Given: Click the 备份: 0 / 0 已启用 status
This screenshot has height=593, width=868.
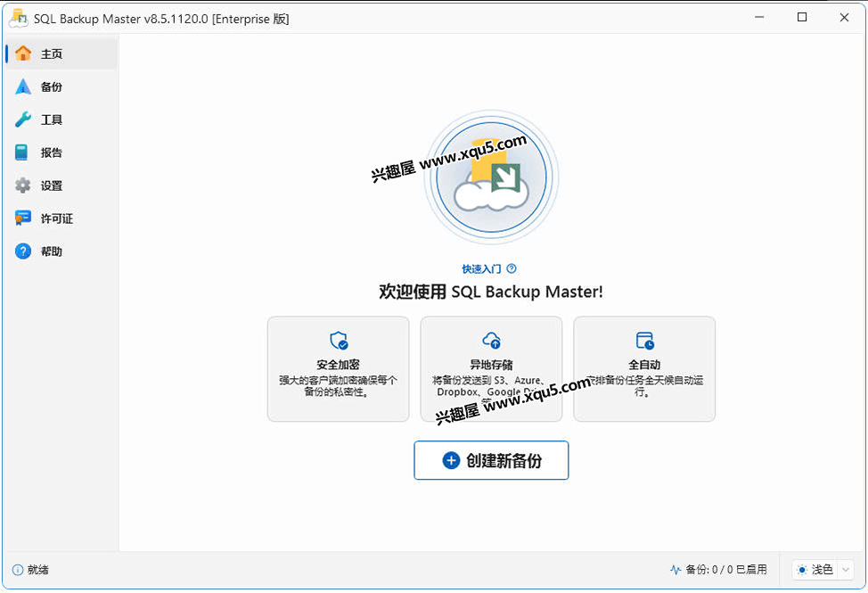Looking at the screenshot, I should coord(726,570).
